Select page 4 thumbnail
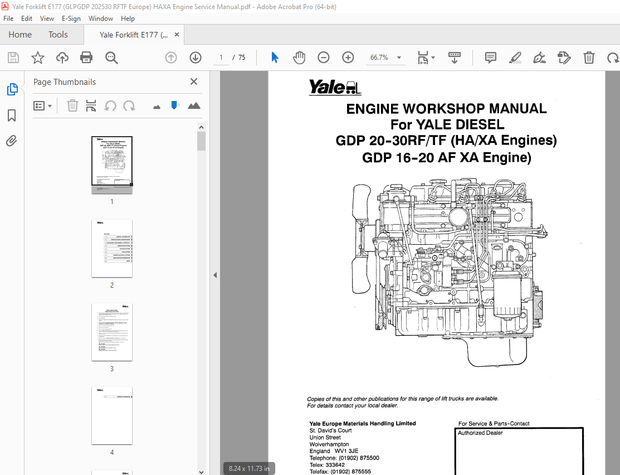 pyautogui.click(x=112, y=415)
